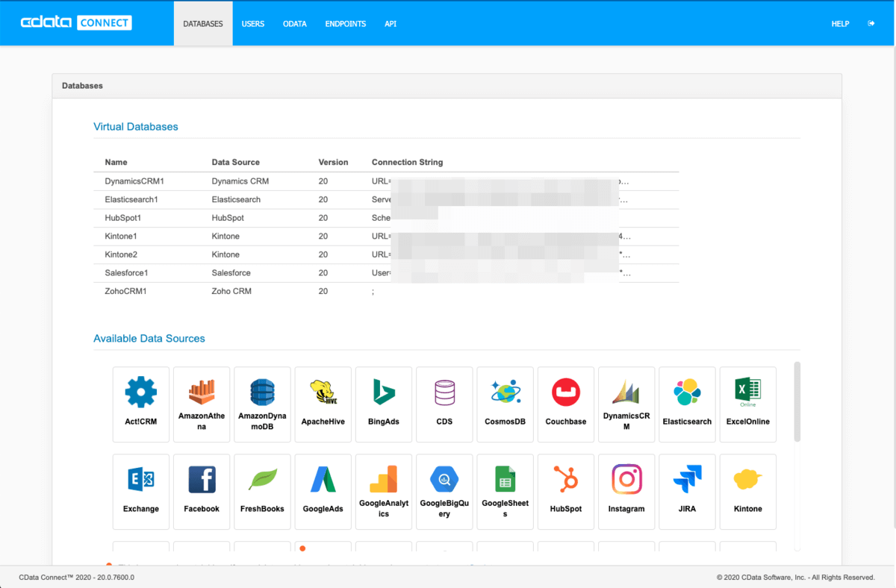This screenshot has width=896, height=588.
Task: Click the Zoho CRM data source cell
Action: click(x=231, y=291)
